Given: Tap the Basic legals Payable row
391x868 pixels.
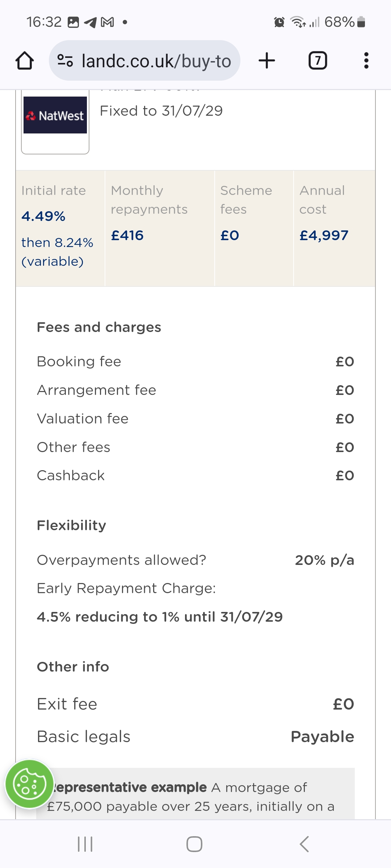Looking at the screenshot, I should click(x=195, y=737).
